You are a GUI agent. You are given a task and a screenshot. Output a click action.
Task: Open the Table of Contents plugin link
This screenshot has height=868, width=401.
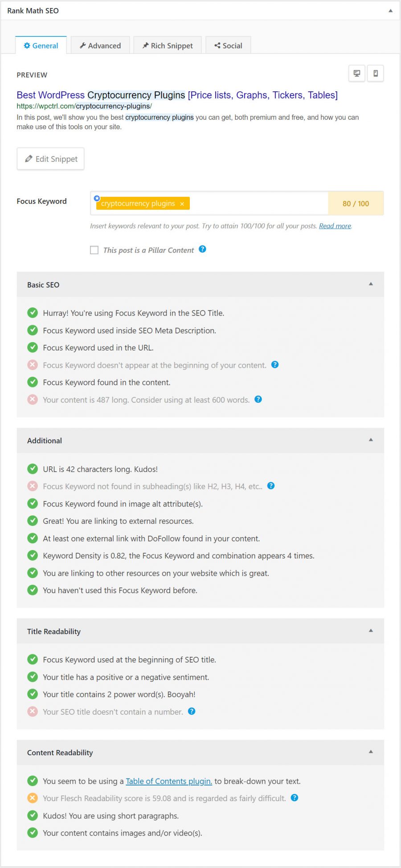coord(169,781)
